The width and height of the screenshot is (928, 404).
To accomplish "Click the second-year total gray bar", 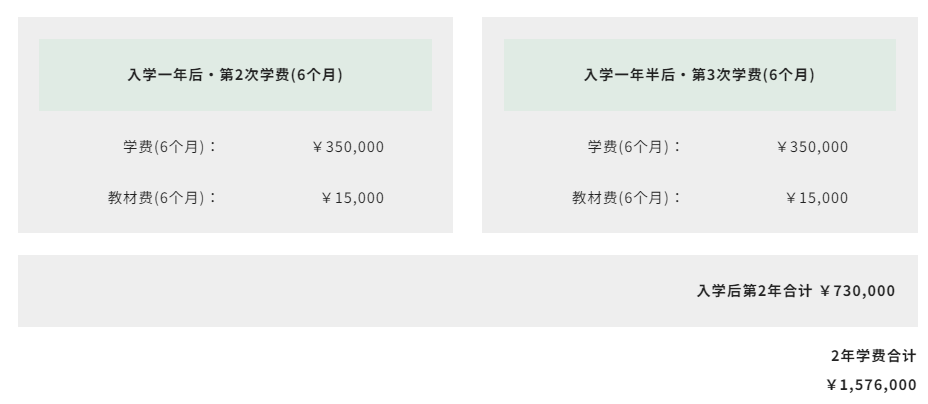I will pyautogui.click(x=468, y=291).
